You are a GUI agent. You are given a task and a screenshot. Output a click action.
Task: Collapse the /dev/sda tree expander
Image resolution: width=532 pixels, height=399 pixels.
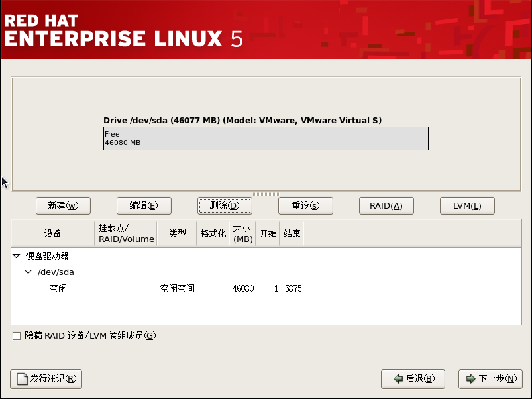[x=28, y=272]
